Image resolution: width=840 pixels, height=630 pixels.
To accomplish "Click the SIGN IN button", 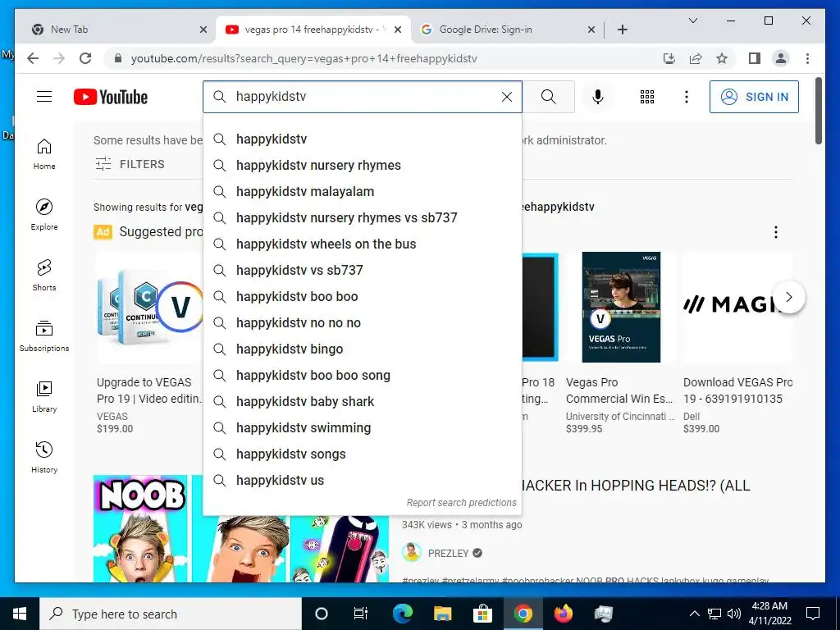I will [x=754, y=97].
